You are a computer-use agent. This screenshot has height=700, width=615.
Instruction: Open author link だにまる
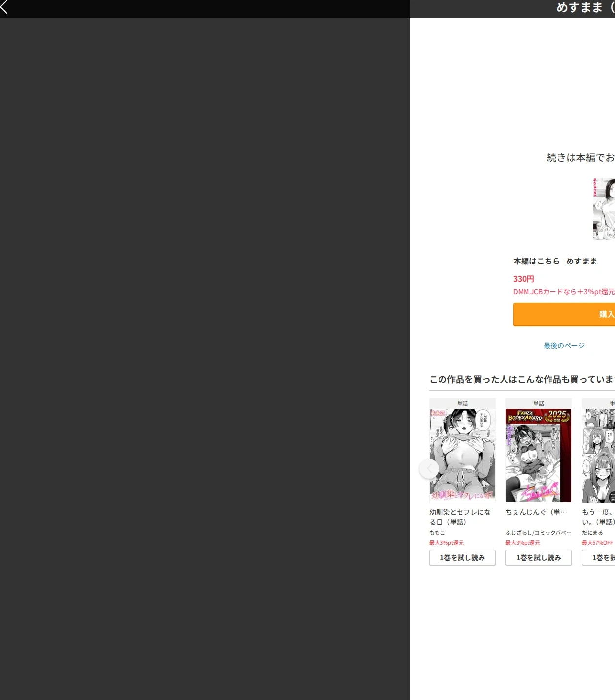[593, 533]
